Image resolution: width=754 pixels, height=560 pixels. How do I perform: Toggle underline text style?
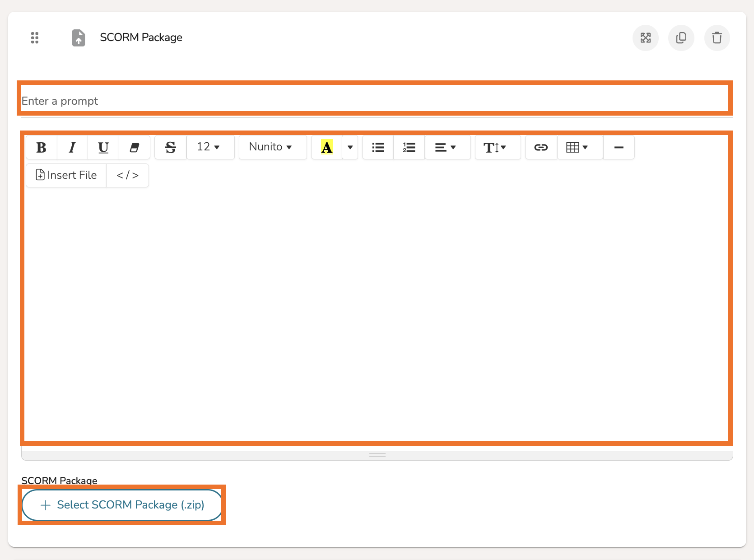coord(103,147)
